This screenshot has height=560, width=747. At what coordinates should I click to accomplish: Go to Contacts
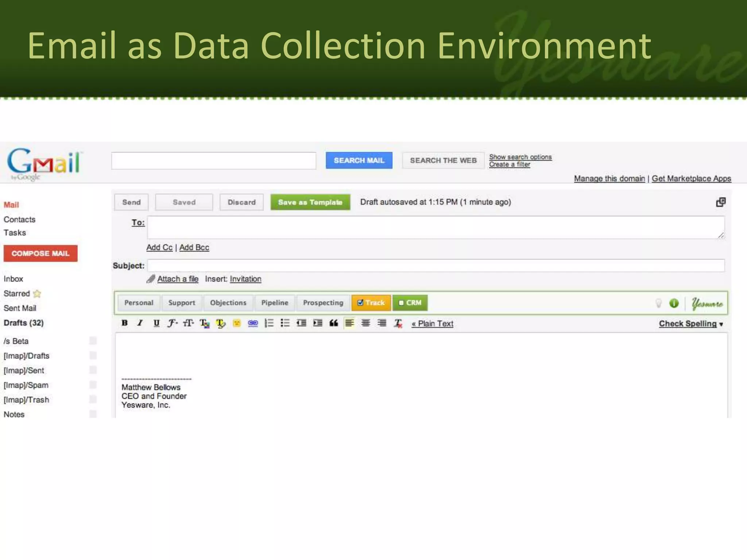pyautogui.click(x=20, y=219)
